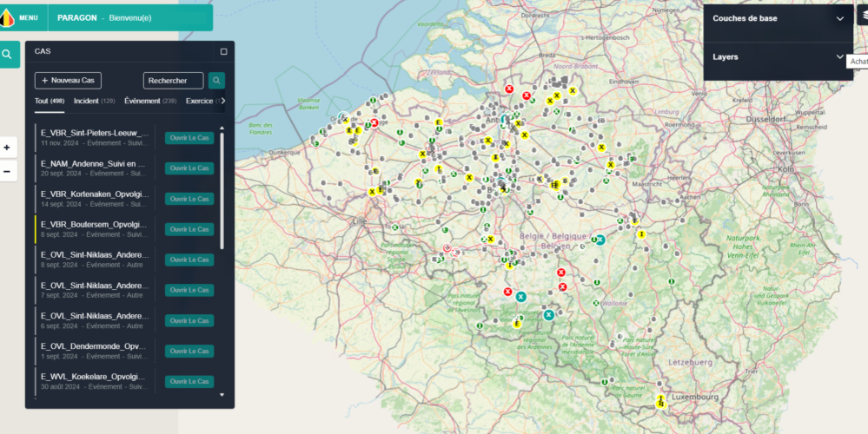Click green I marker near Parc naturel de Gaume

point(605,381)
